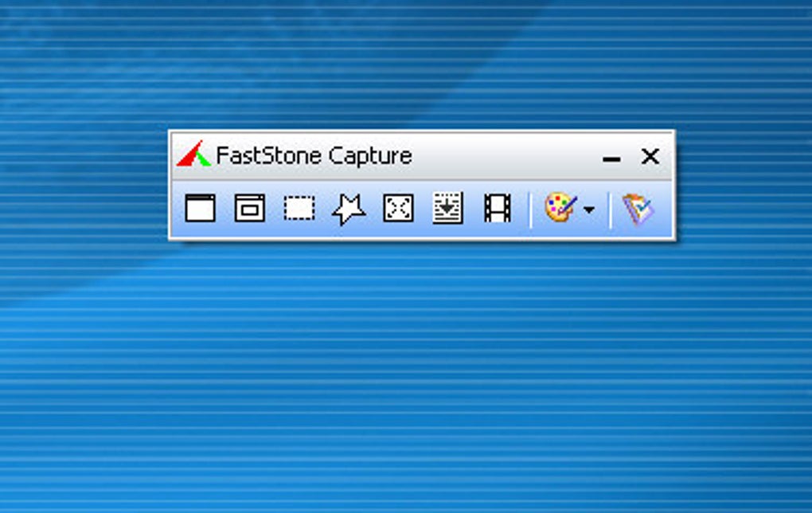Select Capture Active Window tool
812x513 pixels.
pos(201,209)
